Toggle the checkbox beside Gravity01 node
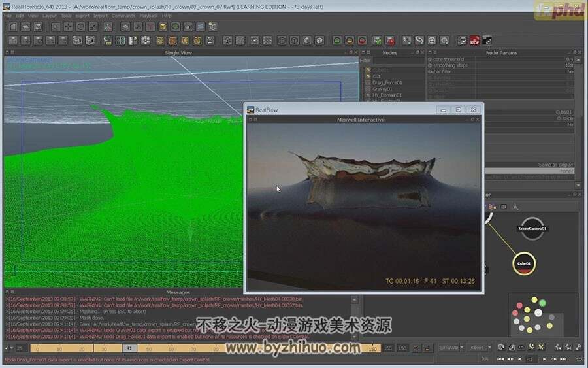 368,89
